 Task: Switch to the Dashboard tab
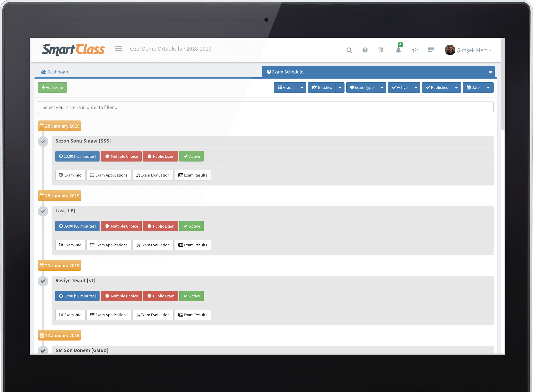tap(55, 72)
